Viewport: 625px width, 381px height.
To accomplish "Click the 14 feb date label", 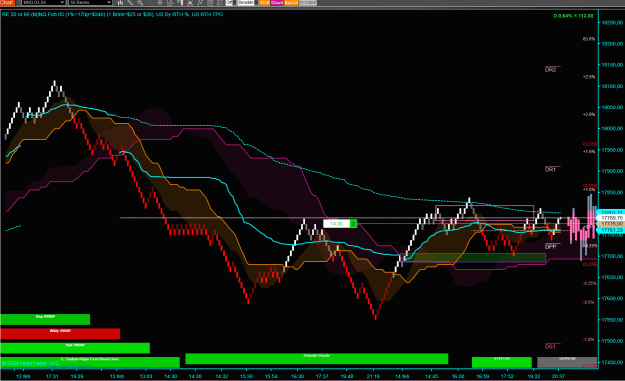I will tap(402, 376).
